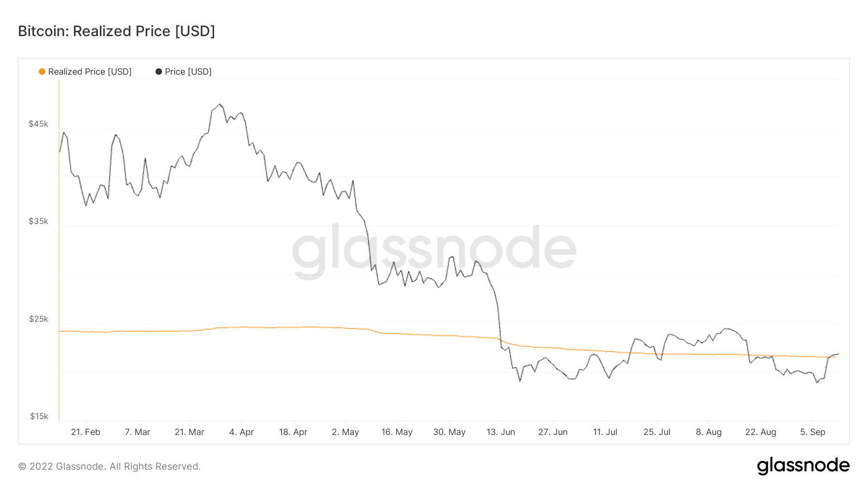
Task: Select the $35k y-axis label
Action: (39, 222)
